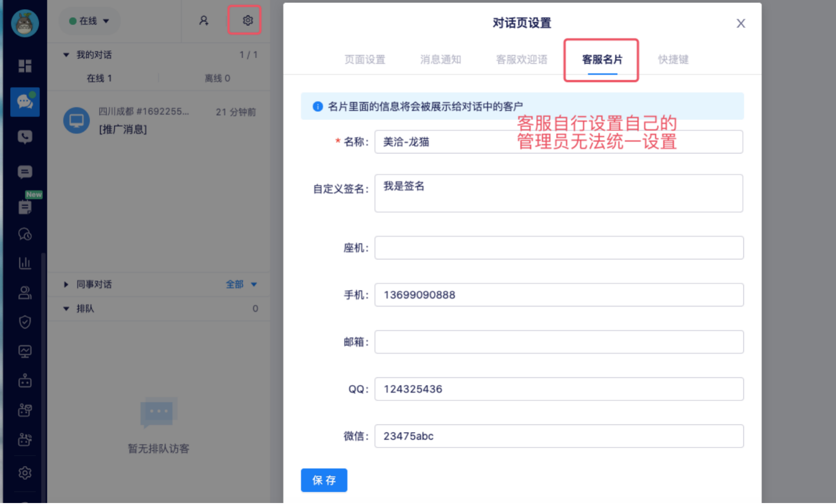Viewport: 836px width, 504px height.
Task: Open the robot icon in sidebar
Action: click(25, 381)
